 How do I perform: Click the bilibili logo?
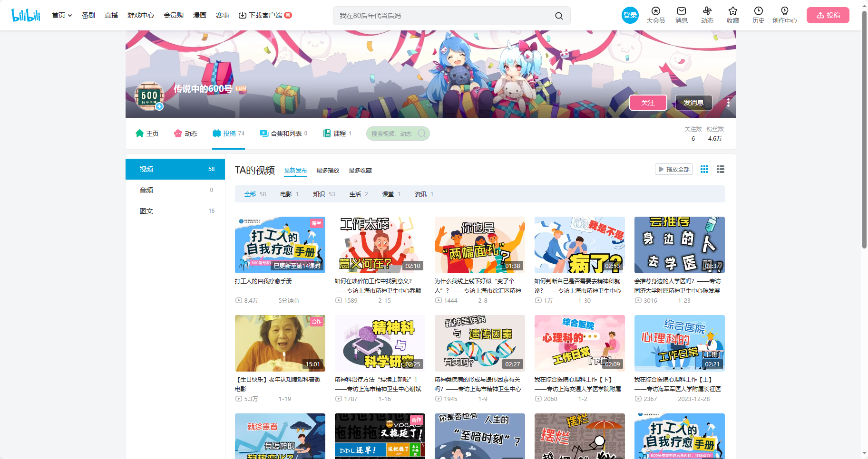26,15
